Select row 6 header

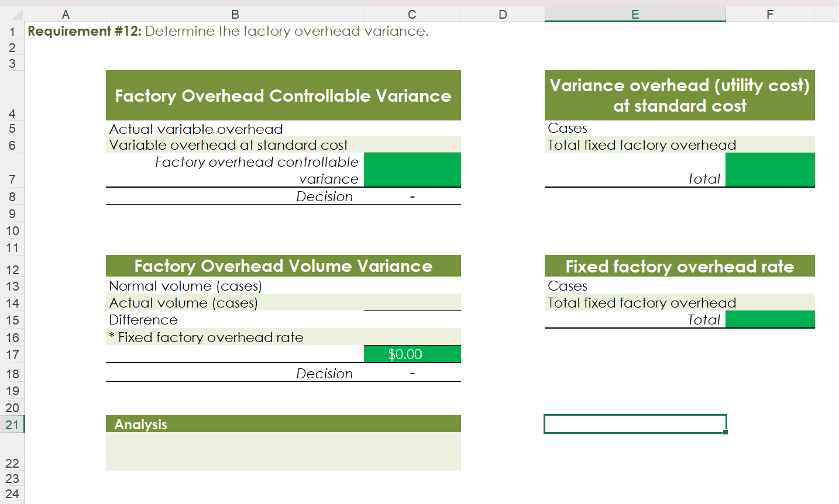click(x=12, y=145)
